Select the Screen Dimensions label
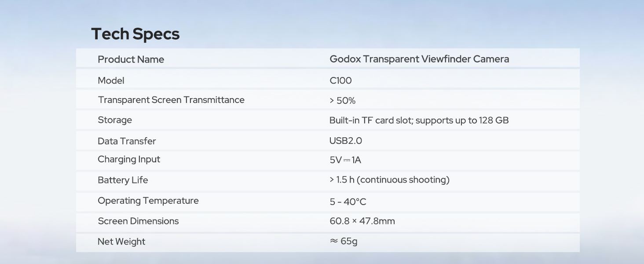 (x=138, y=221)
